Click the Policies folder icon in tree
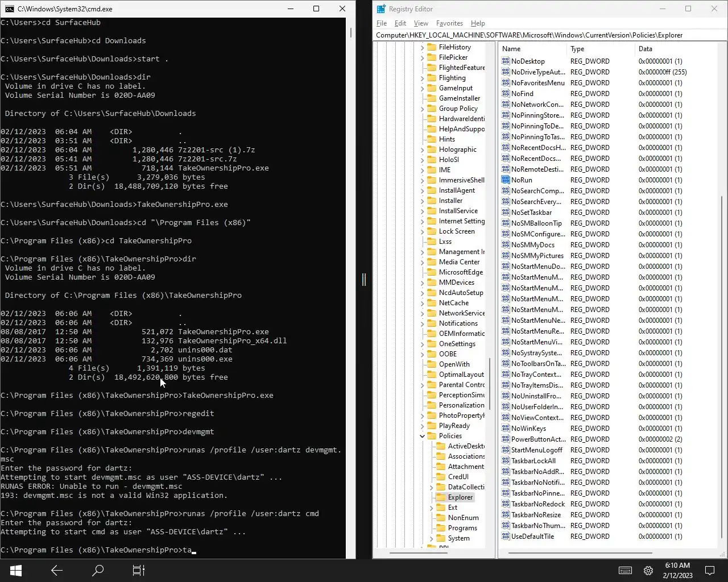Screen dimensions: 728x582 pos(432,435)
